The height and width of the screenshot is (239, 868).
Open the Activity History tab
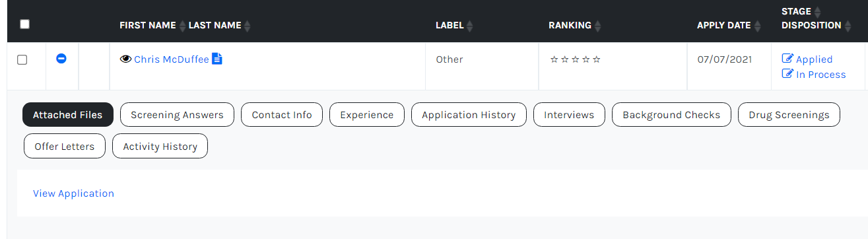160,147
